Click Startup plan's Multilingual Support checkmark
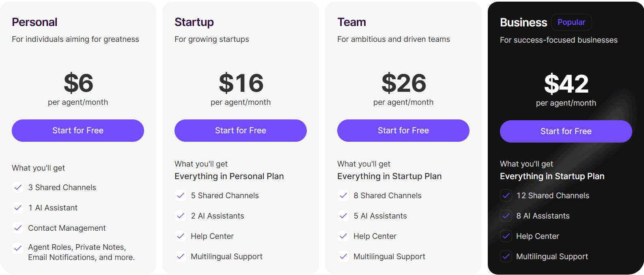The height and width of the screenshot is (275, 644). [x=181, y=256]
